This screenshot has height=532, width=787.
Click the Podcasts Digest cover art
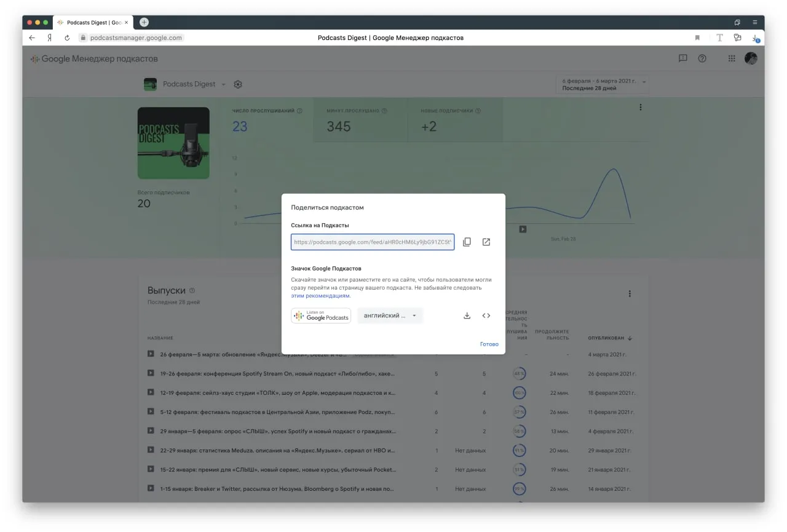click(x=173, y=143)
